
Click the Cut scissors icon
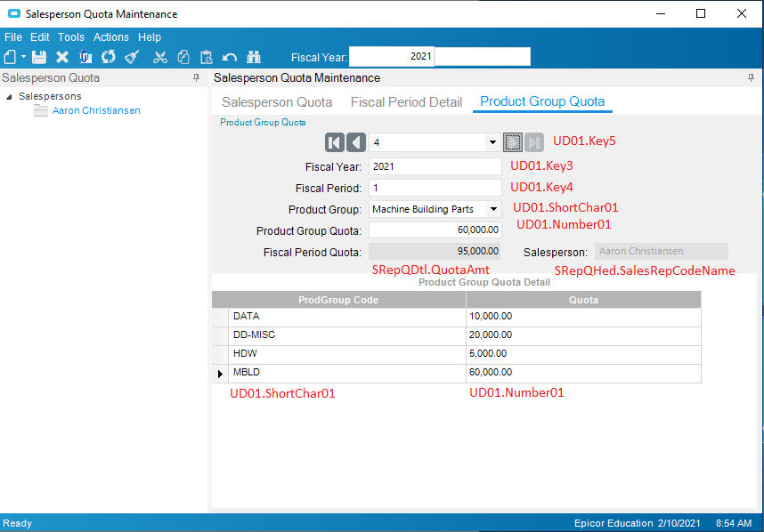pyautogui.click(x=160, y=57)
